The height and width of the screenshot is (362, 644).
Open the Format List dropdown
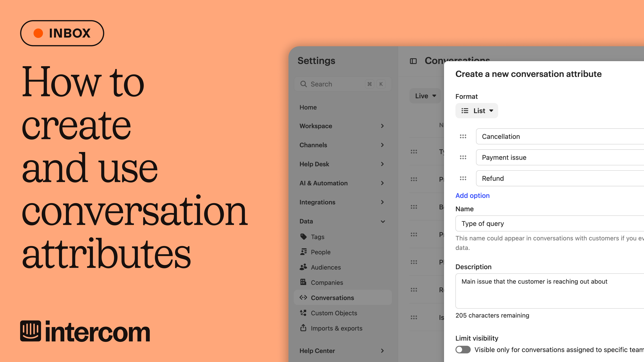[x=476, y=111]
